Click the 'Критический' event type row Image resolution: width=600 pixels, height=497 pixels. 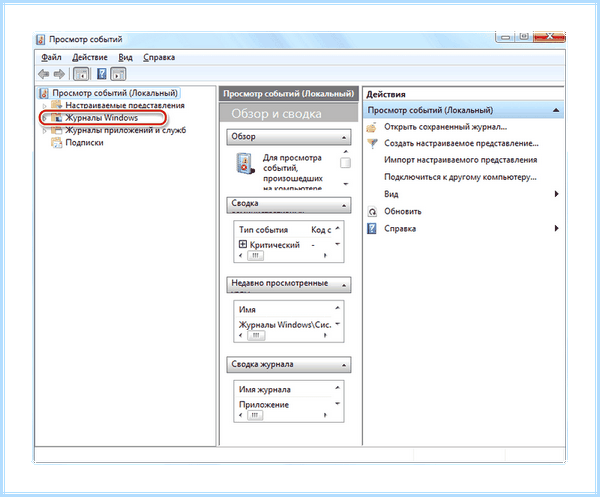point(274,245)
